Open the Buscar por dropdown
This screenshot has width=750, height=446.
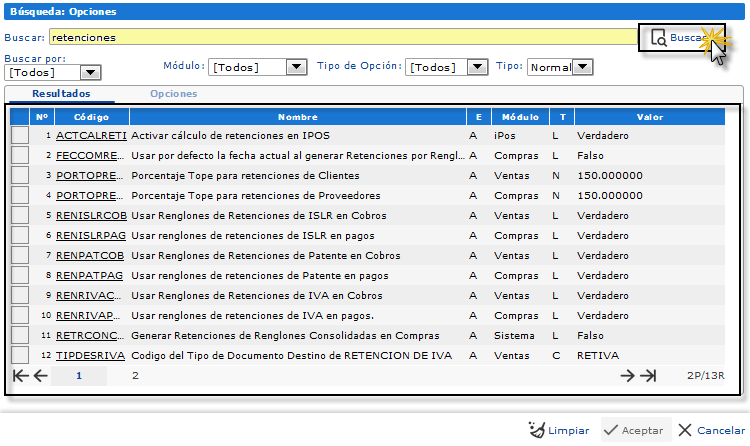pos(91,72)
